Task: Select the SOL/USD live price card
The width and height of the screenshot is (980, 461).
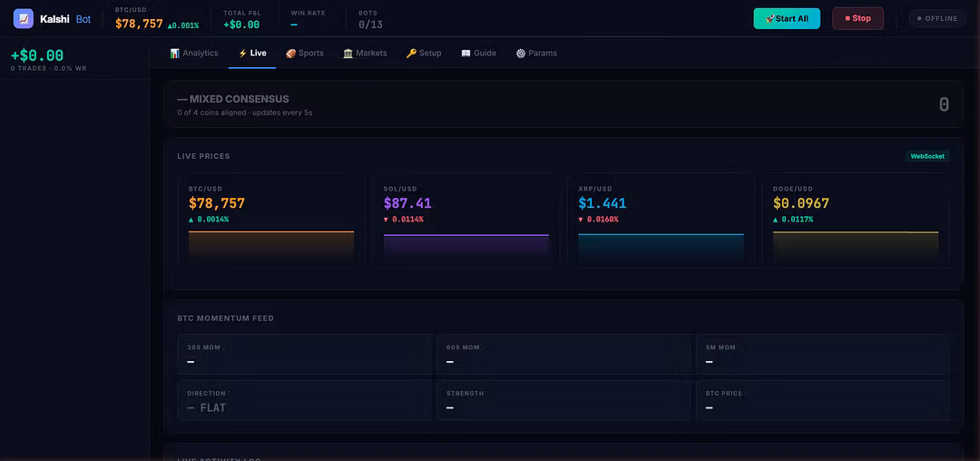Action: pos(465,220)
